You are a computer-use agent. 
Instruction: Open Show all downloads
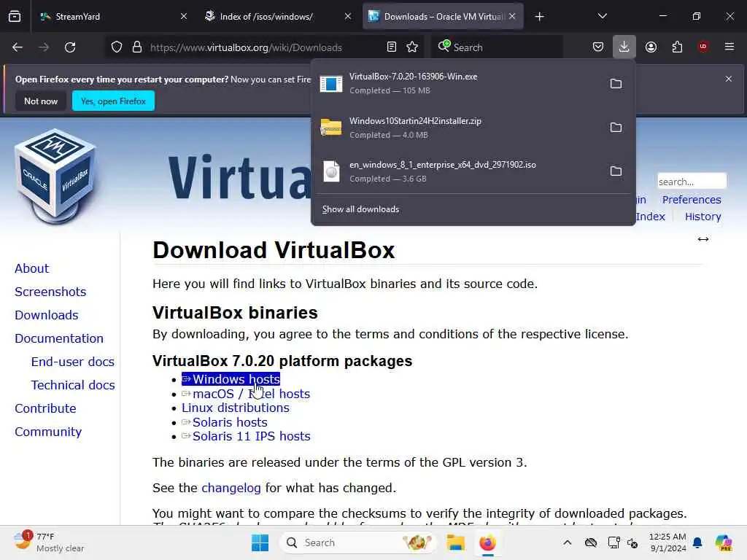[x=360, y=209]
